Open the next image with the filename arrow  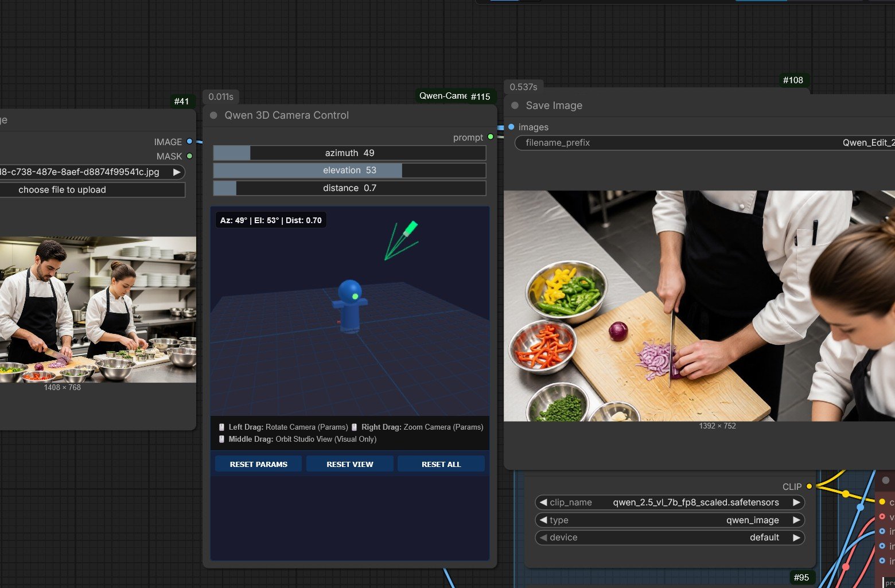(178, 172)
